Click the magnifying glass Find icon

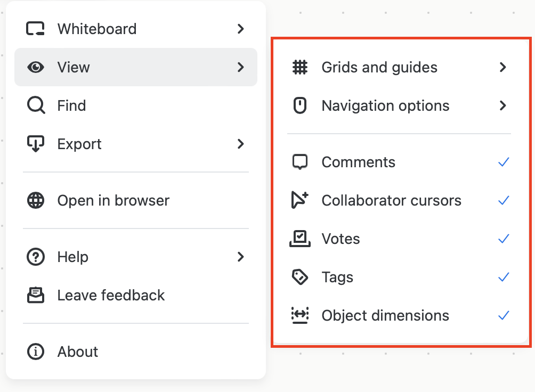[36, 105]
